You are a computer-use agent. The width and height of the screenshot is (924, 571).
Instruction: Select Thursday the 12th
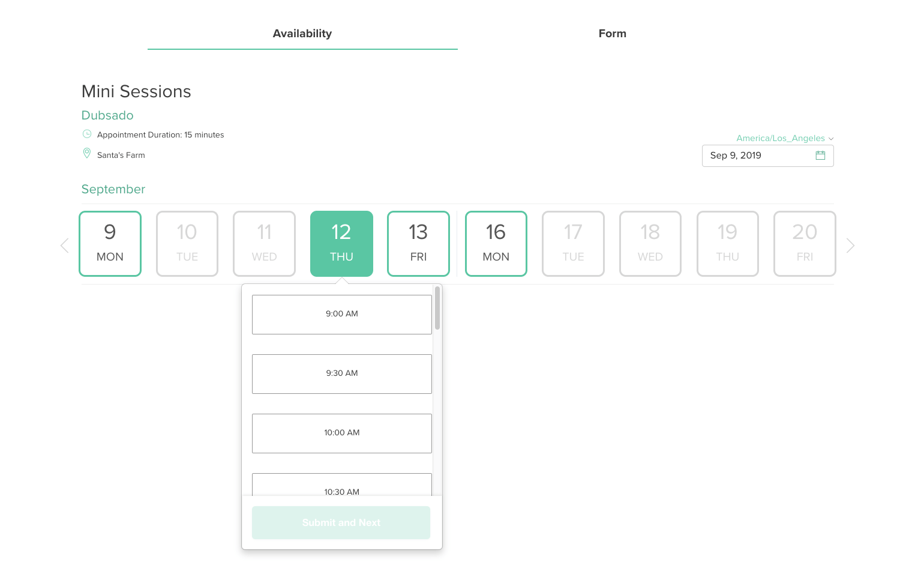341,244
